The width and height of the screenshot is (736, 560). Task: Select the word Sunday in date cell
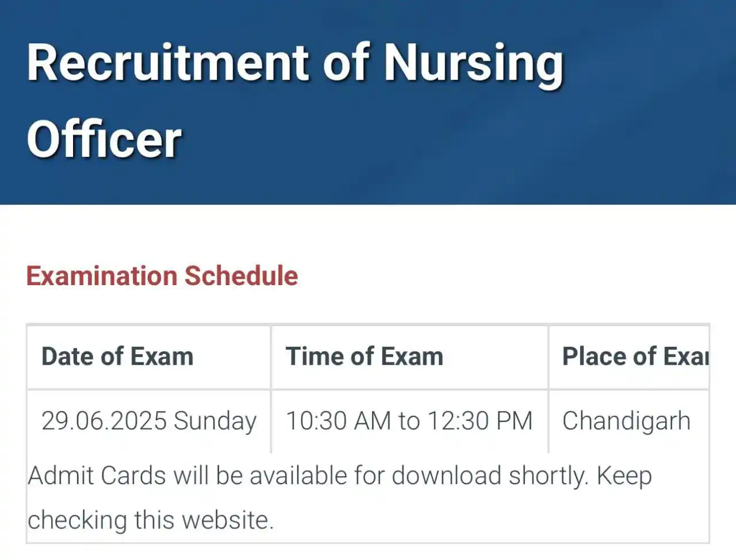(215, 422)
